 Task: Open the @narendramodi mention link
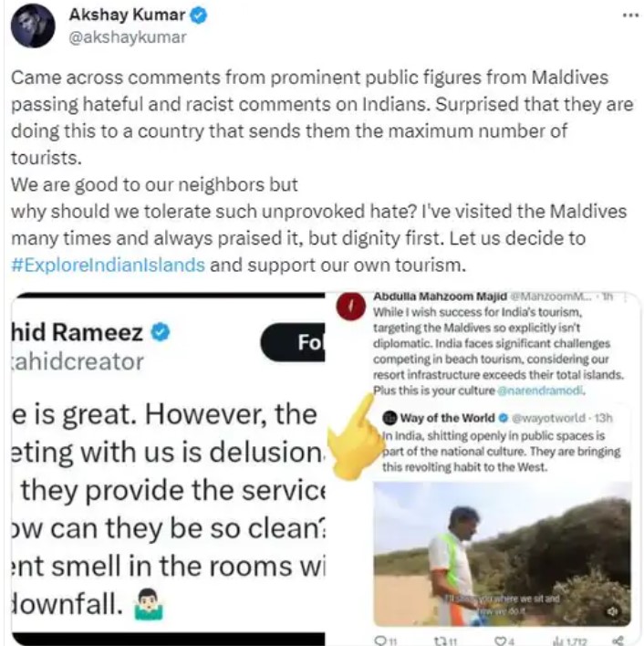[x=540, y=391]
